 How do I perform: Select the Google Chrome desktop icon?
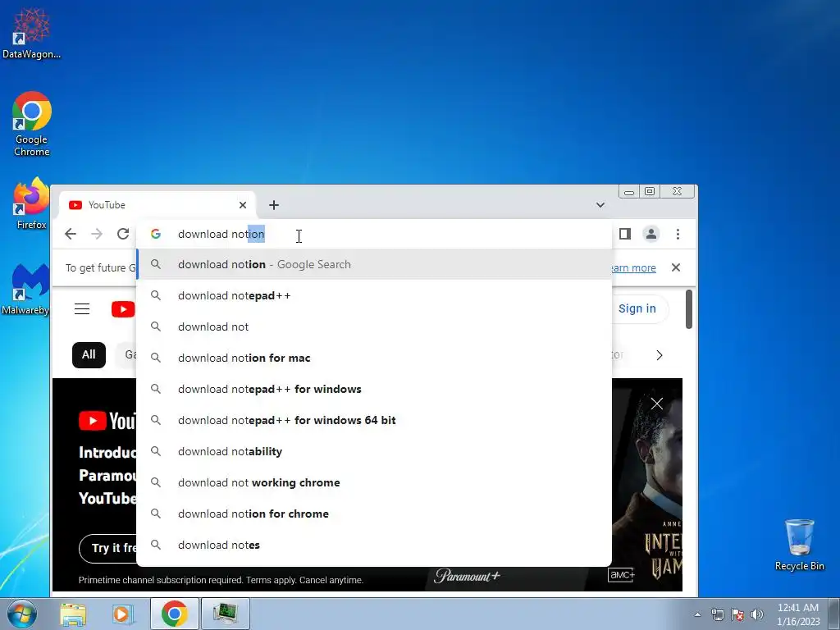[x=32, y=124]
